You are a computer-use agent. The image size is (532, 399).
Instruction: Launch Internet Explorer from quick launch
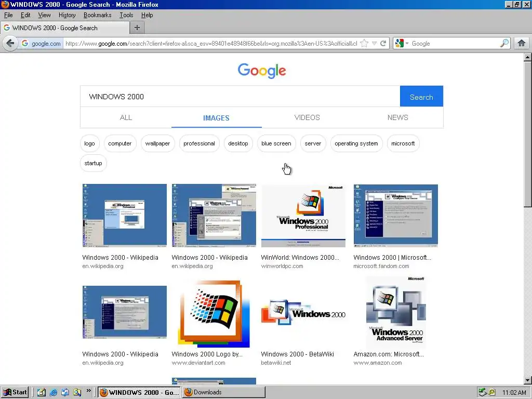(54, 392)
